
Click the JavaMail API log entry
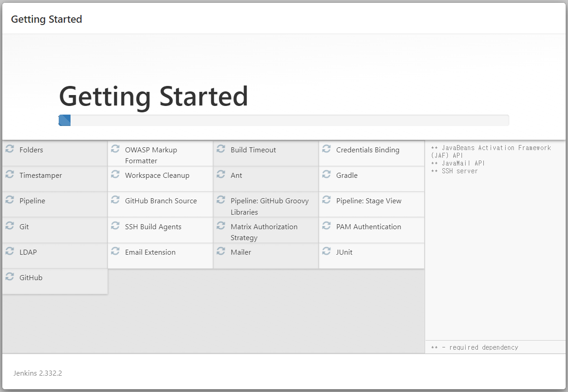click(x=457, y=163)
